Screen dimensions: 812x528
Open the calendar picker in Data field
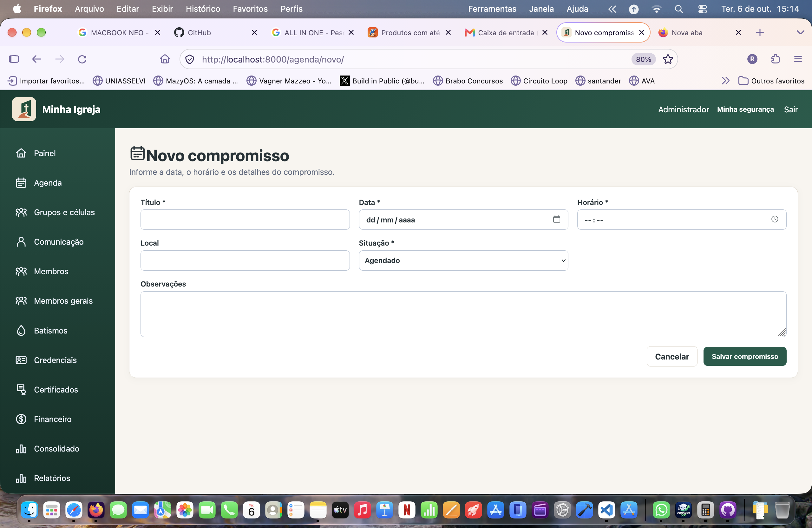click(x=556, y=219)
